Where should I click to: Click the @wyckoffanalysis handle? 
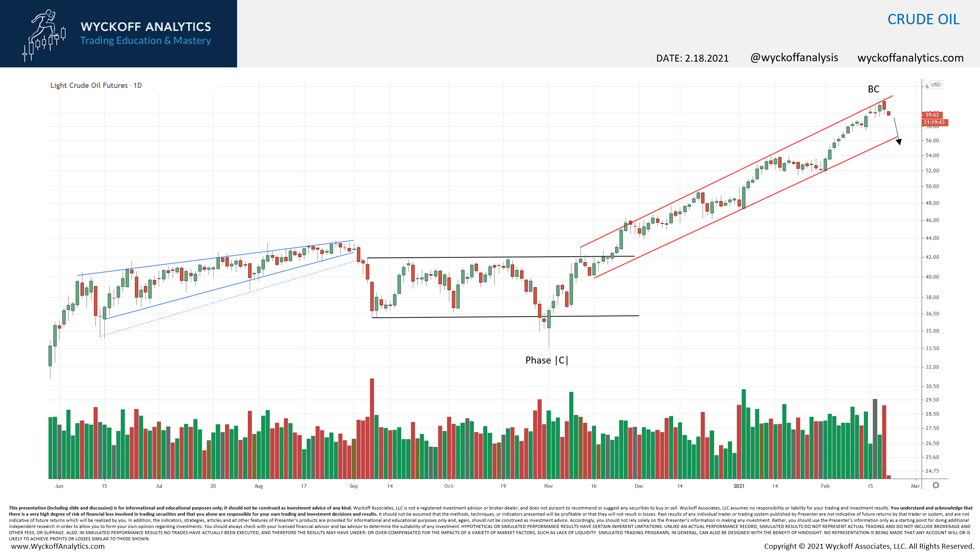click(x=794, y=58)
